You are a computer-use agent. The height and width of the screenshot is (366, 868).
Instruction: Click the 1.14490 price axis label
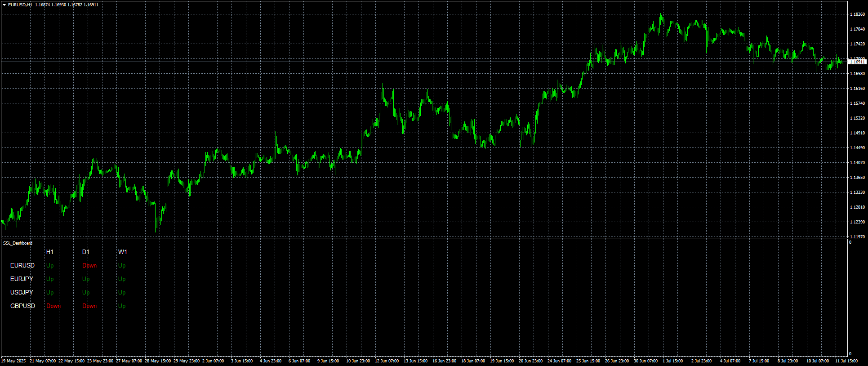click(x=857, y=148)
